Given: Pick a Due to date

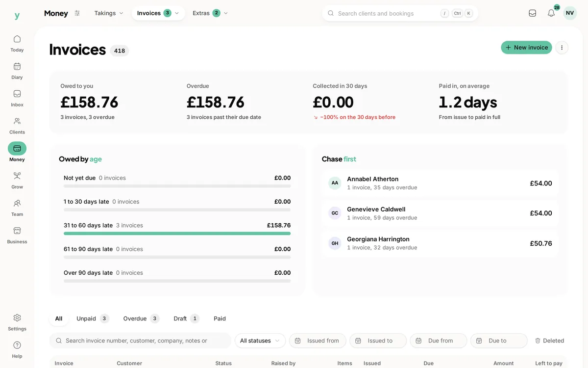Looking at the screenshot, I should 499,341.
